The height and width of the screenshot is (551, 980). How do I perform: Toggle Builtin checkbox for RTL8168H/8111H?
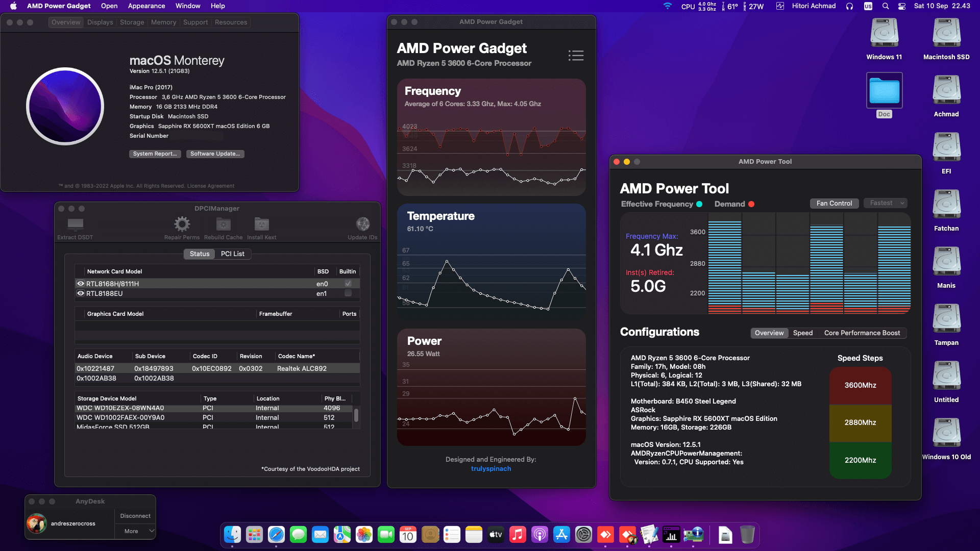click(348, 284)
